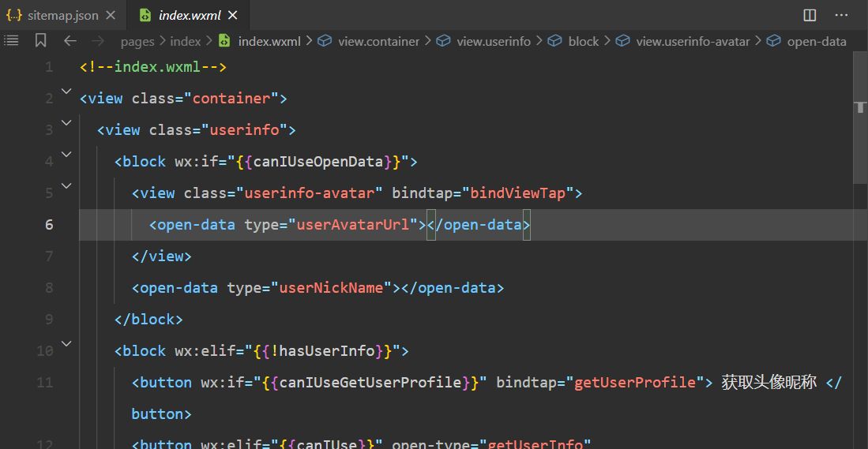Screen dimensions: 868x449
Task: Toggle the bookmark icon in breadcrumb bar
Action: (41, 41)
